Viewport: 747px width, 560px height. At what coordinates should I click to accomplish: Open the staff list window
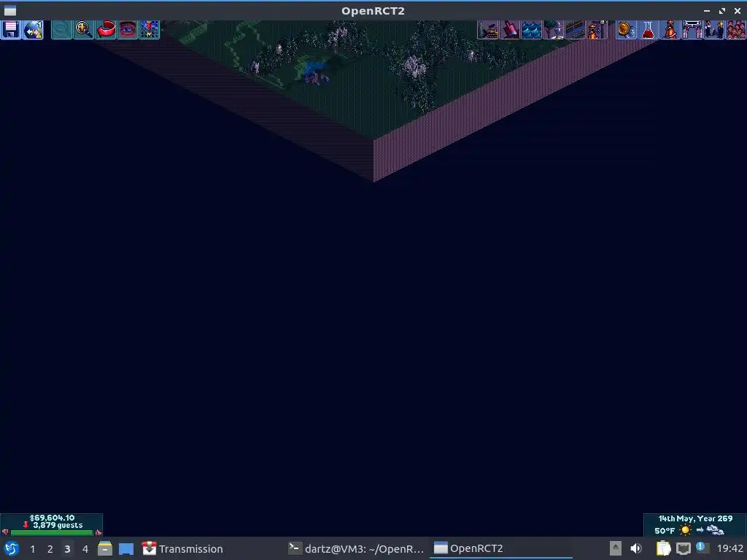tap(713, 29)
